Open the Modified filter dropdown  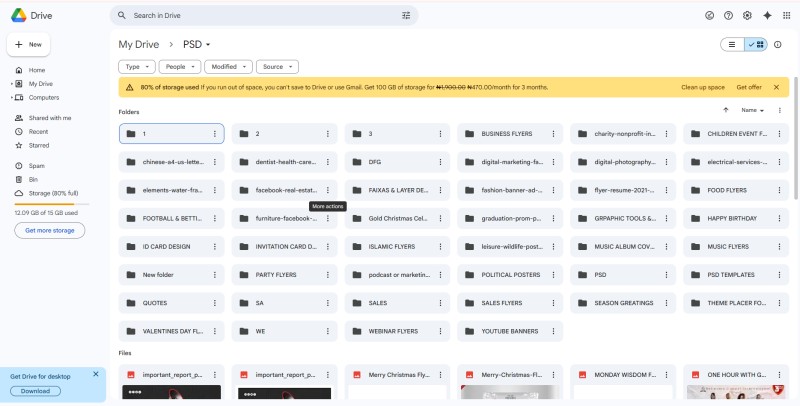pyautogui.click(x=229, y=67)
